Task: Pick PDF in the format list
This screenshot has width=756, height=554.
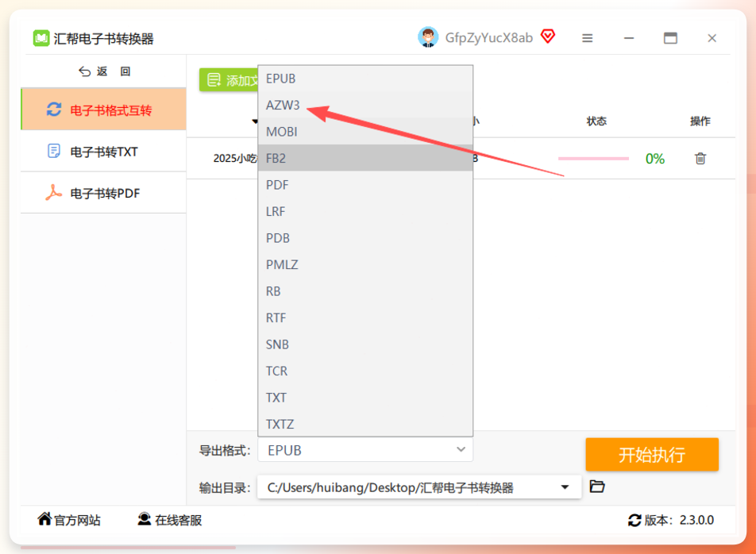Action: click(x=365, y=185)
